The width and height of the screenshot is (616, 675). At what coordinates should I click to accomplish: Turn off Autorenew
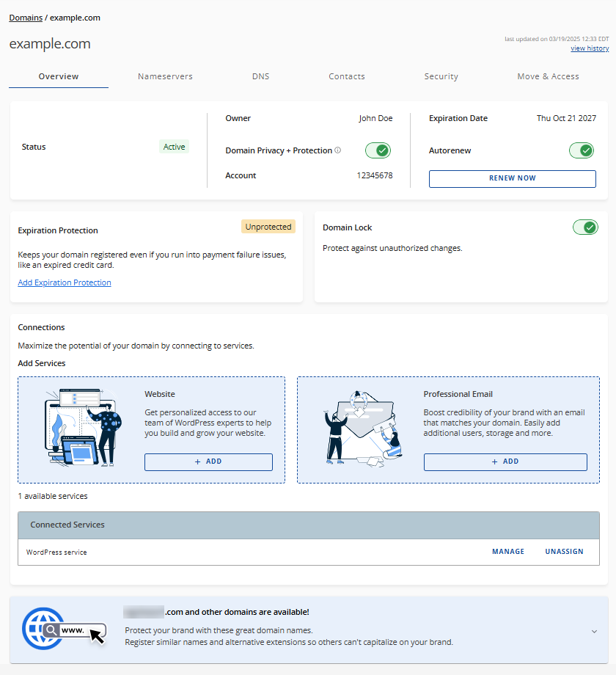pos(582,150)
